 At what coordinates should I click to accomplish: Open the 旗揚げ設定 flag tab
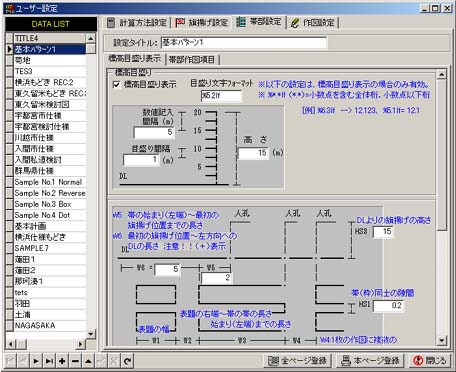pos(202,23)
